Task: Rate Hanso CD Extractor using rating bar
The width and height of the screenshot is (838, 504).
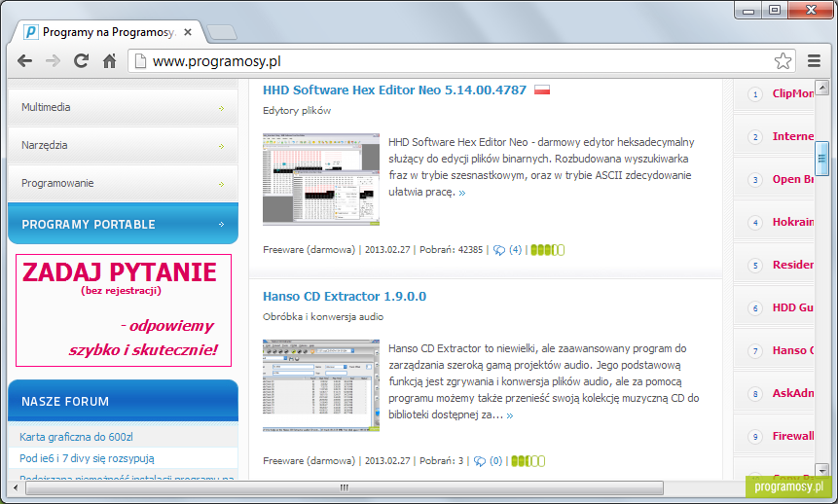Action: tap(528, 461)
